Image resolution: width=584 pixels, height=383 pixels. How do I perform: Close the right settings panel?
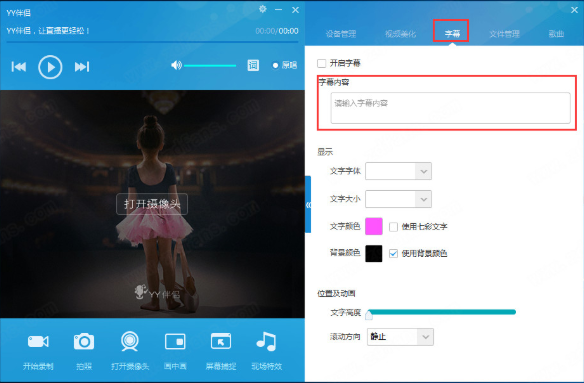[x=574, y=10]
